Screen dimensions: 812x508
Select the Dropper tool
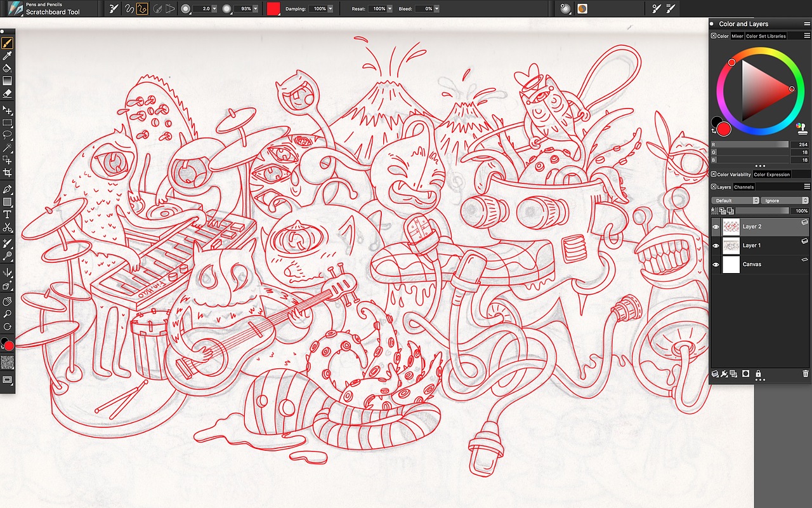[8, 56]
